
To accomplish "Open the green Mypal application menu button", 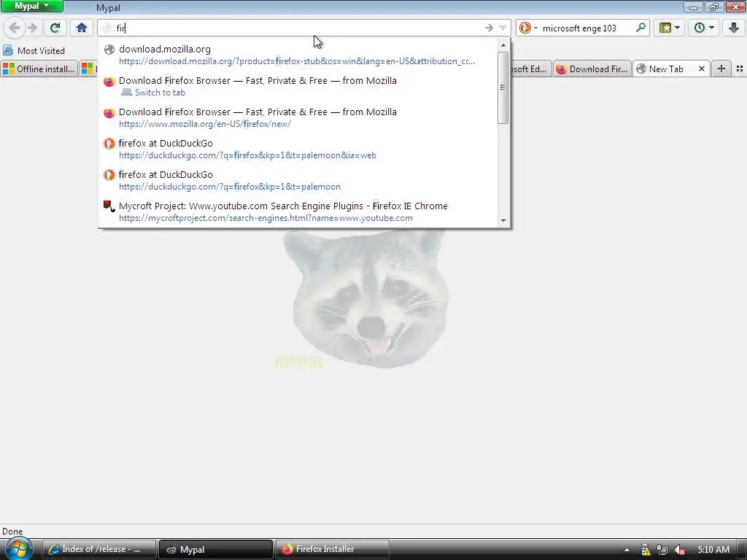I will pos(31,6).
